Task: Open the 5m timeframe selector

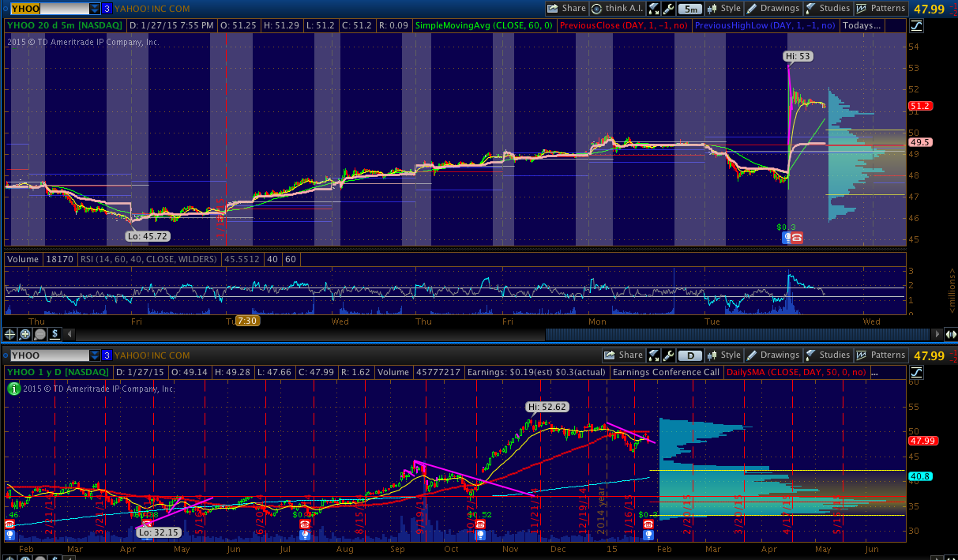Action: coord(689,9)
